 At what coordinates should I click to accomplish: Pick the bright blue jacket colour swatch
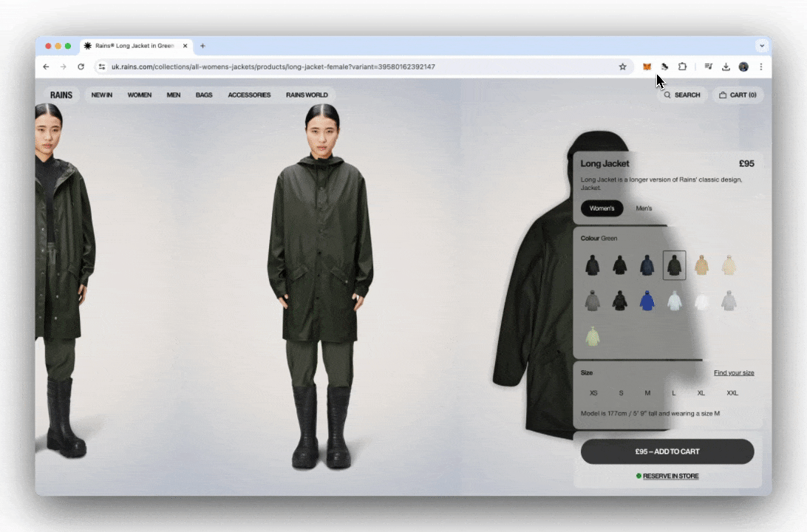647,301
